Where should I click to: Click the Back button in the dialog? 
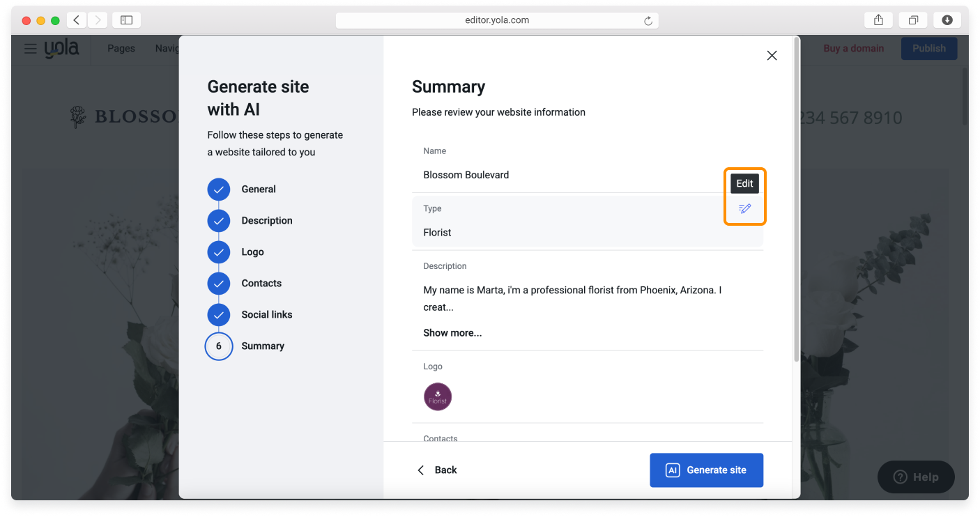tap(437, 470)
